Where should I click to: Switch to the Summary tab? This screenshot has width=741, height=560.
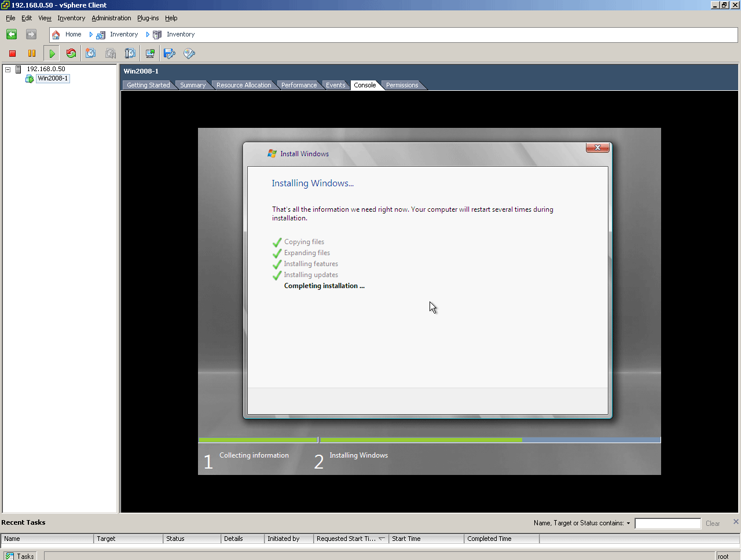(193, 86)
